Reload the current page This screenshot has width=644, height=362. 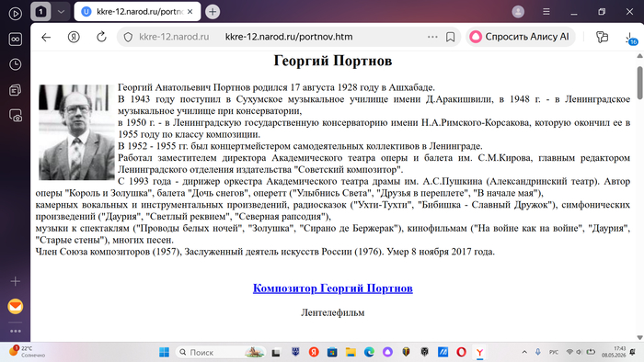coord(101,37)
